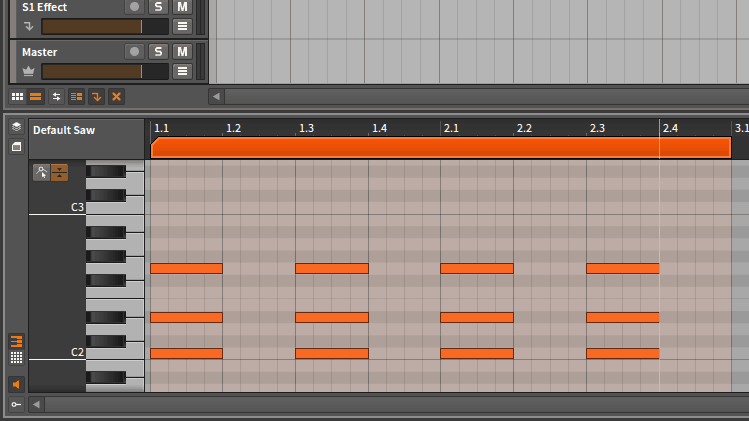Select middle note at position 1.3
This screenshot has height=421, width=749.
(332, 317)
